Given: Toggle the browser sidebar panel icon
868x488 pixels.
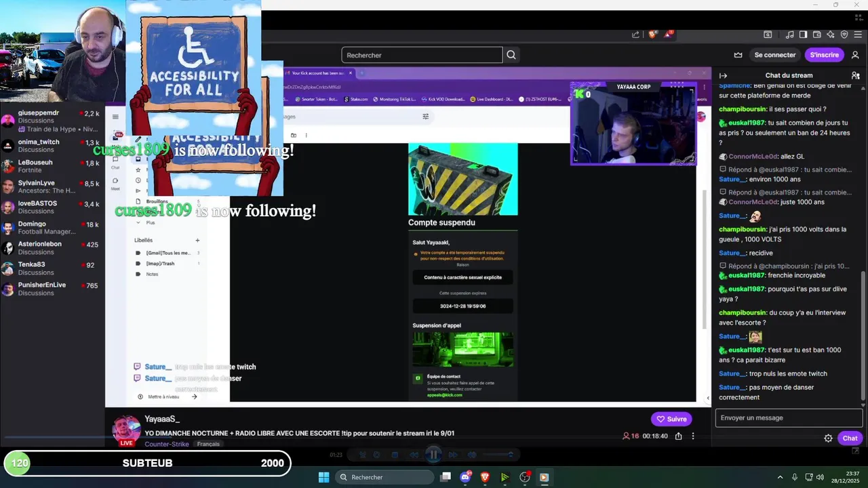Looking at the screenshot, I should tap(803, 35).
